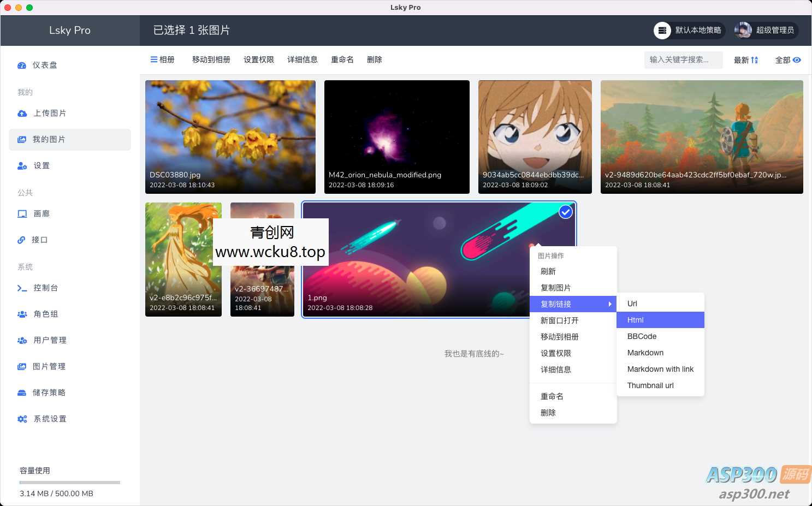Image resolution: width=812 pixels, height=506 pixels.
Task: Open the 上传图片 upload icon in sidebar
Action: tap(22, 113)
